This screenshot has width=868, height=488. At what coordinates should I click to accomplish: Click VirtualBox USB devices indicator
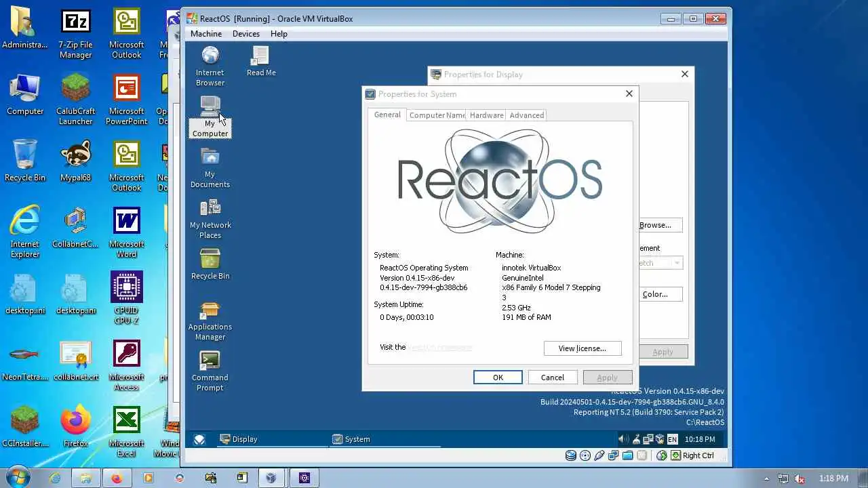coord(600,455)
